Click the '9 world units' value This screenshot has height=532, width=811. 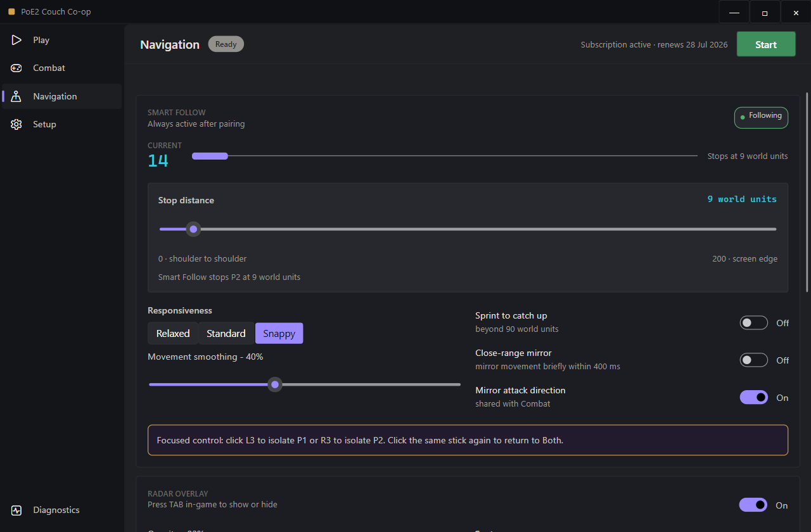coord(742,199)
